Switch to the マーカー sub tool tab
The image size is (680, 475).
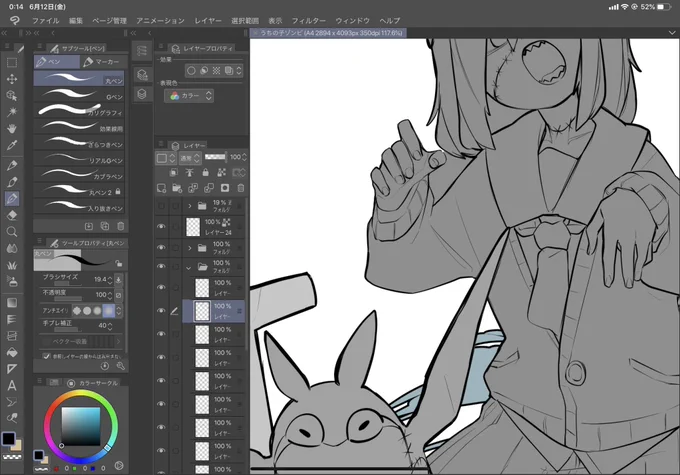(x=102, y=62)
